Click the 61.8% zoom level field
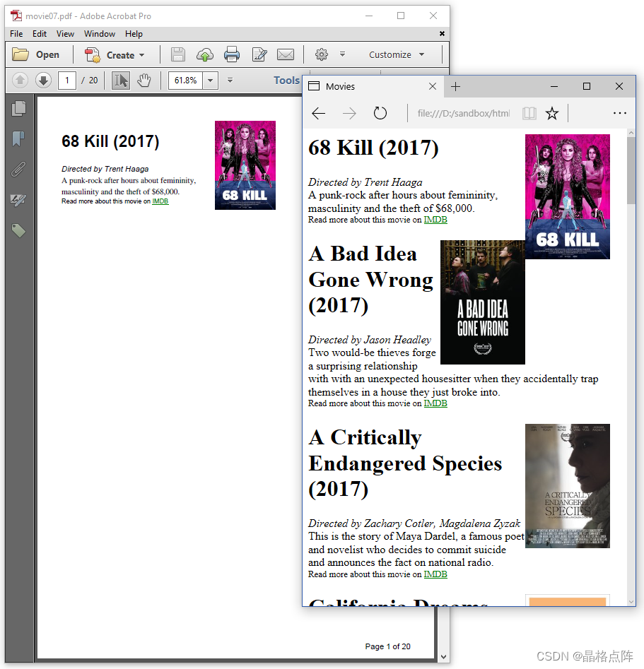The image size is (644, 669). (186, 81)
